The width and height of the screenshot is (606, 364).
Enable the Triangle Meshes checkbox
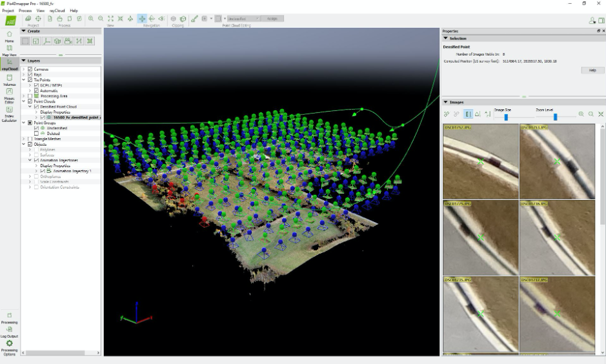[x=30, y=139]
